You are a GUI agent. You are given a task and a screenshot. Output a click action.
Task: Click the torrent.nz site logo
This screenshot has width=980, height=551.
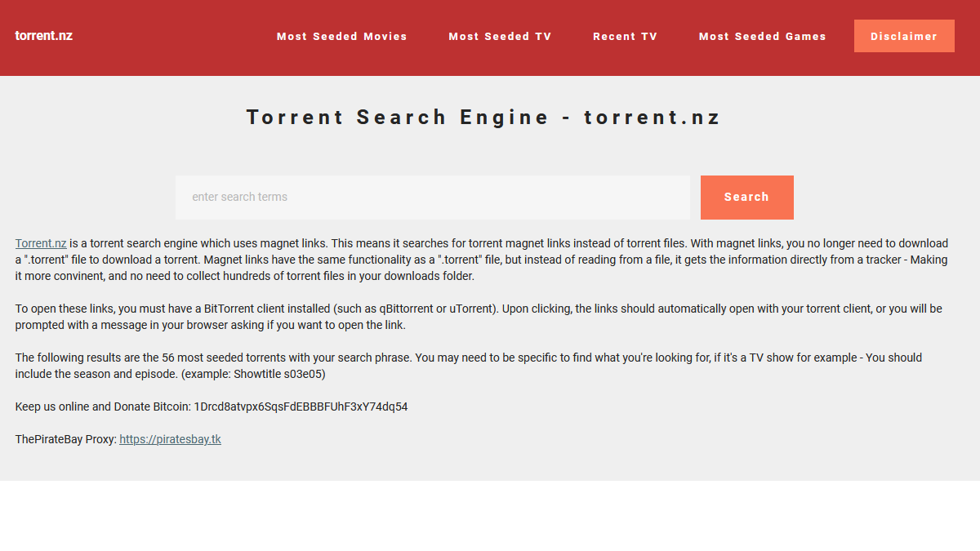[x=44, y=36]
